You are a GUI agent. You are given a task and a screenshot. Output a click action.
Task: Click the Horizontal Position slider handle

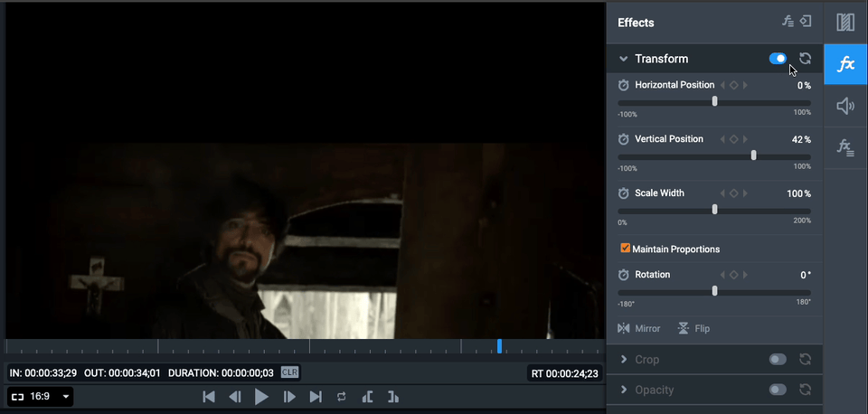[714, 101]
